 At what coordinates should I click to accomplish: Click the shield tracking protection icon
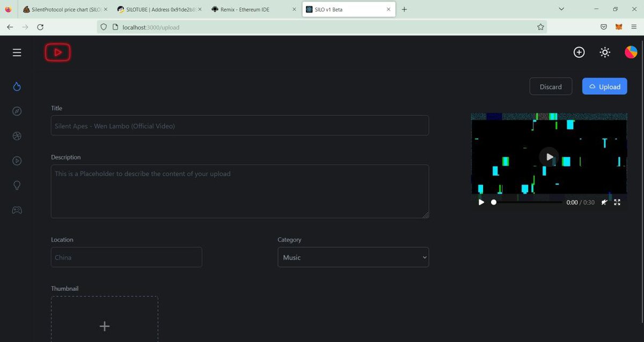click(104, 27)
